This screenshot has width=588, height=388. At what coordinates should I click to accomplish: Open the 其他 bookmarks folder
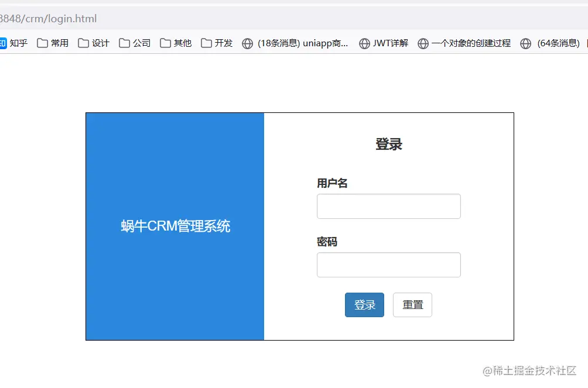(175, 43)
